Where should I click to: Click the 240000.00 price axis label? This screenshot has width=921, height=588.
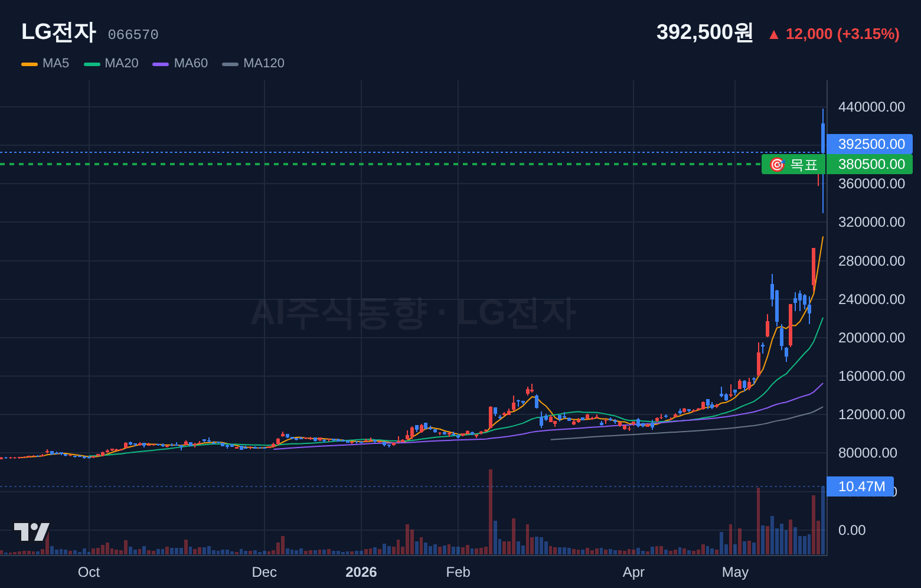(x=871, y=299)
